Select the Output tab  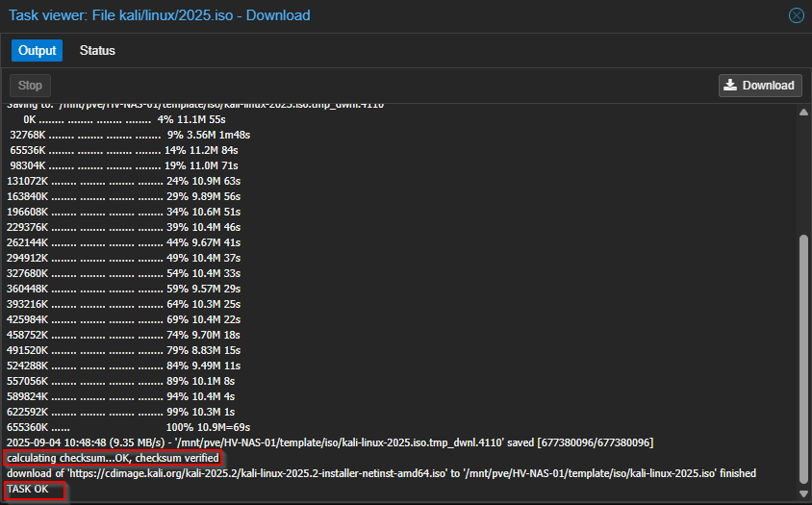[x=37, y=51]
